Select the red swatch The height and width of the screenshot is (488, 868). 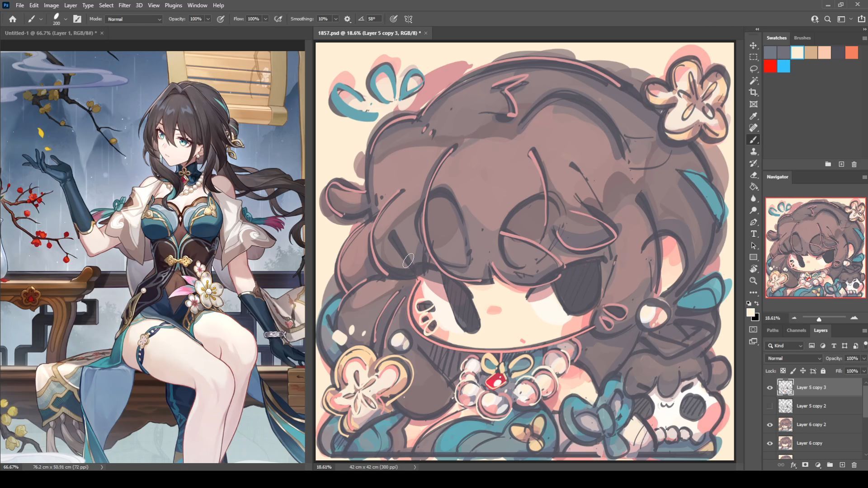770,66
